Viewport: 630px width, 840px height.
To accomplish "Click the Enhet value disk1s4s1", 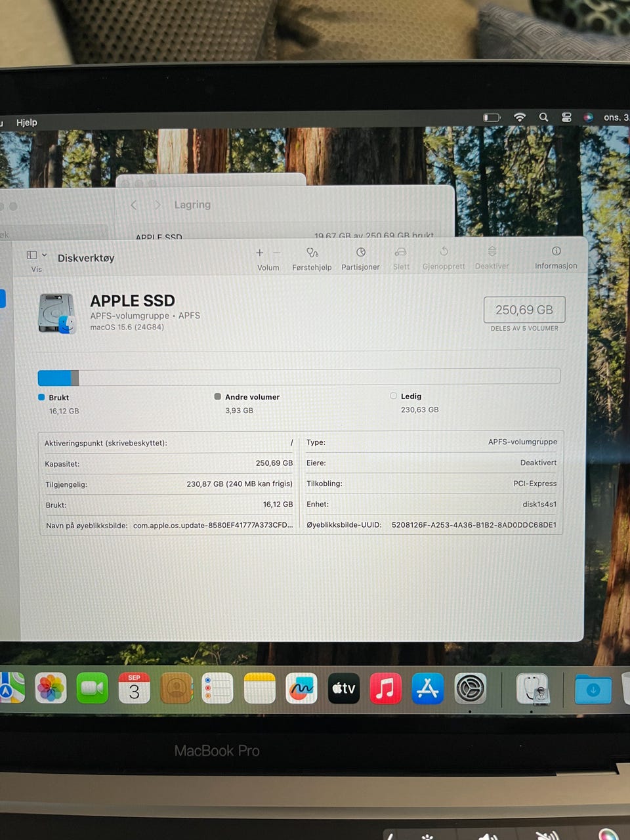I will pyautogui.click(x=539, y=504).
